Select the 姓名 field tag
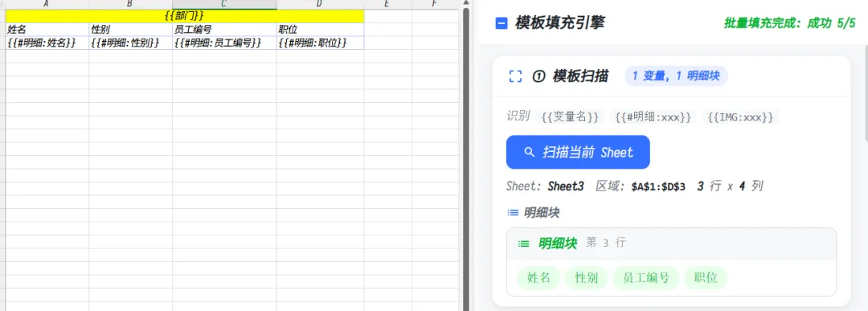This screenshot has width=868, height=311. pos(538,278)
